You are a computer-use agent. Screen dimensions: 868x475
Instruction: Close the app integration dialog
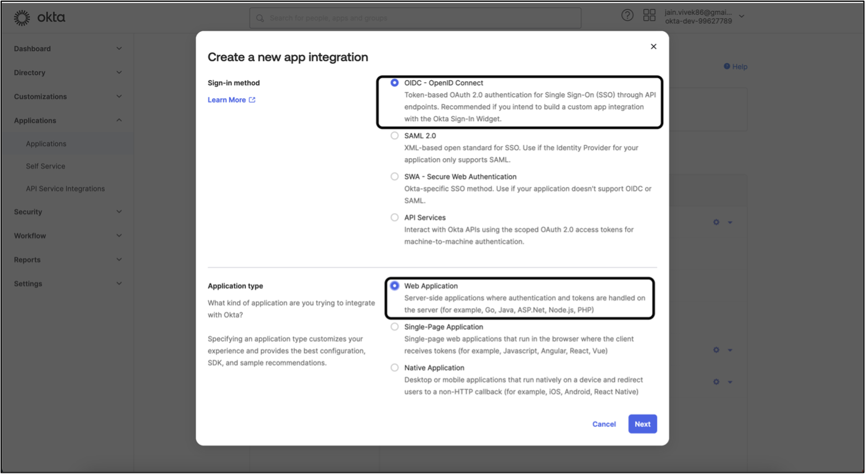[653, 47]
